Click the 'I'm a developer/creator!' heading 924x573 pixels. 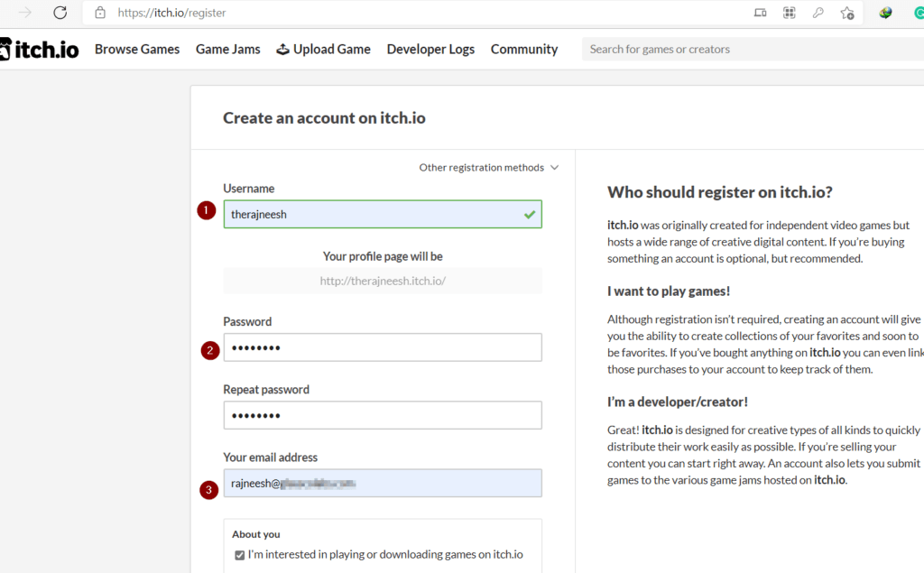(678, 402)
